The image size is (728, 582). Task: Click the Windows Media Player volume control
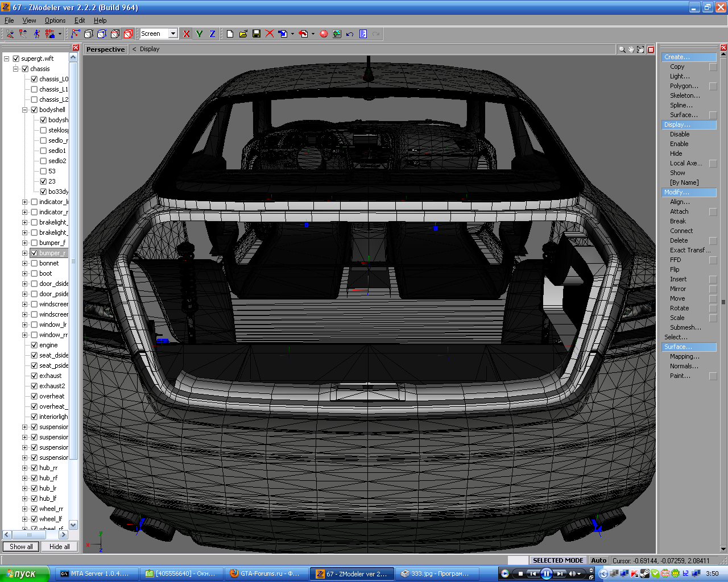[x=573, y=574]
